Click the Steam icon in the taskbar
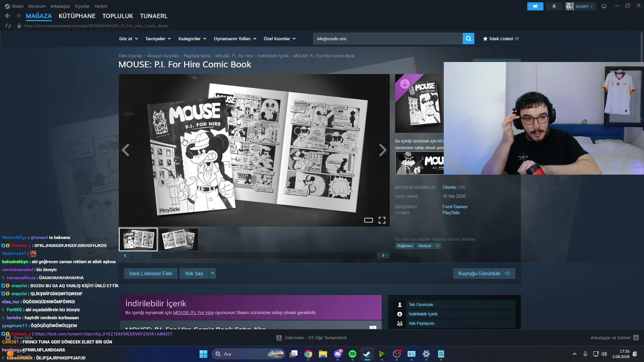 coord(367,354)
